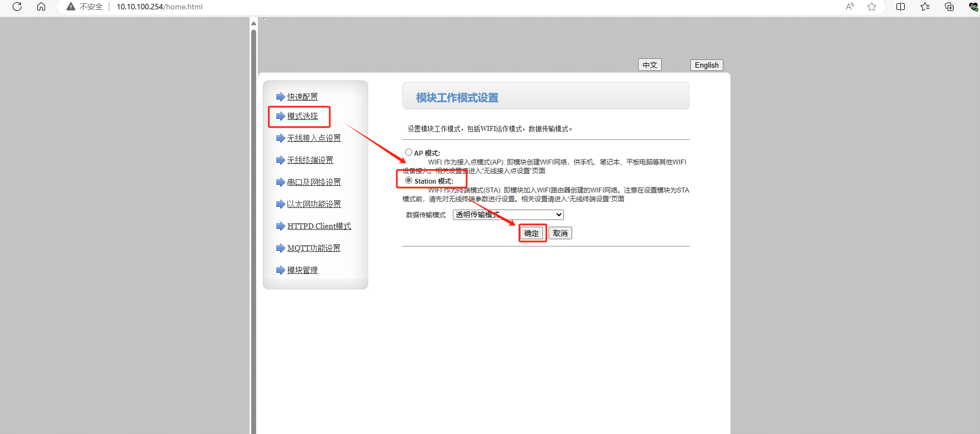Switch the language with the English button

[x=706, y=65]
